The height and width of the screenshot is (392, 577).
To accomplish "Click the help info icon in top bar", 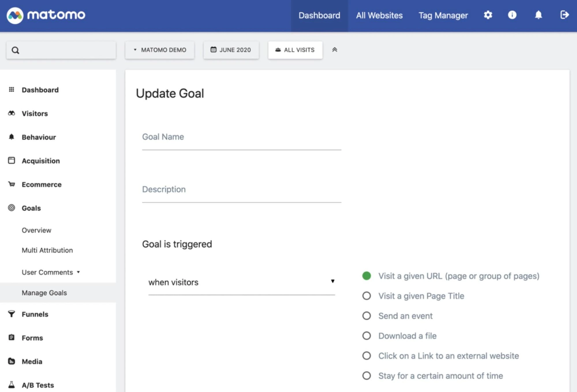I will (x=512, y=15).
